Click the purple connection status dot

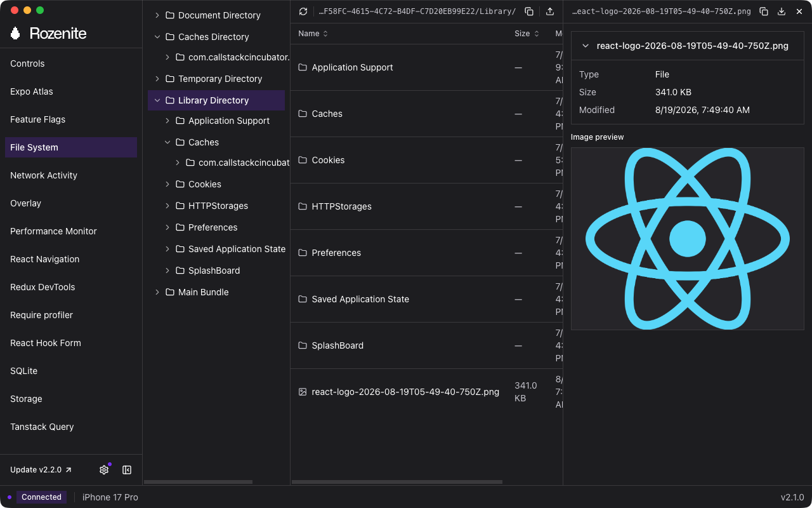(x=10, y=497)
